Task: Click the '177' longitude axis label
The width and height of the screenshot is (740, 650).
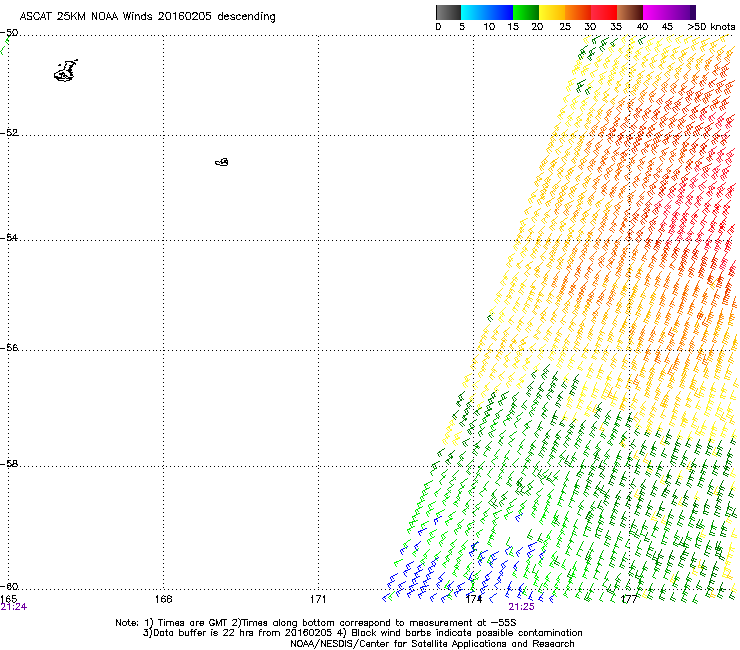Action: click(x=629, y=599)
